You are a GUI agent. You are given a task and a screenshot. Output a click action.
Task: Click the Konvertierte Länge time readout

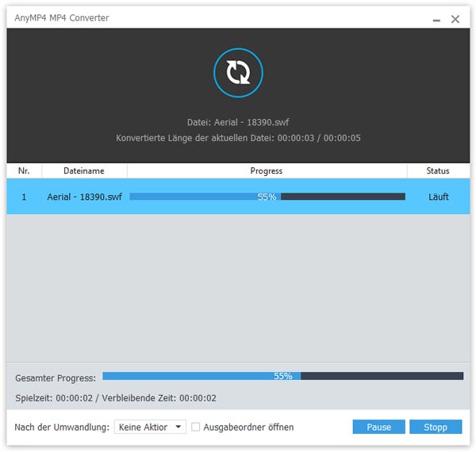click(238, 138)
